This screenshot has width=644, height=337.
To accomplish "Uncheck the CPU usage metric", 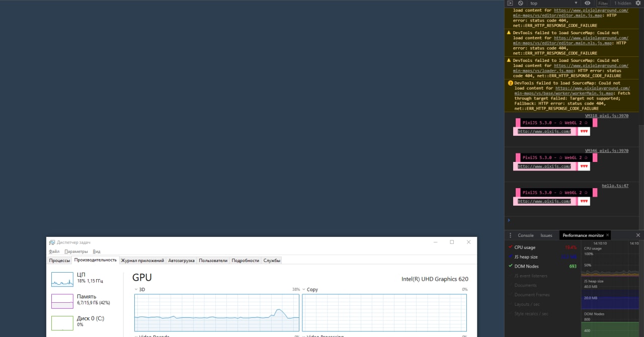I will click(x=510, y=247).
